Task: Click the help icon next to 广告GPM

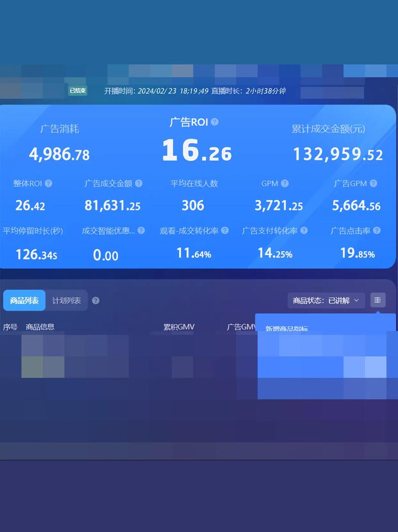Action: pyautogui.click(x=374, y=184)
